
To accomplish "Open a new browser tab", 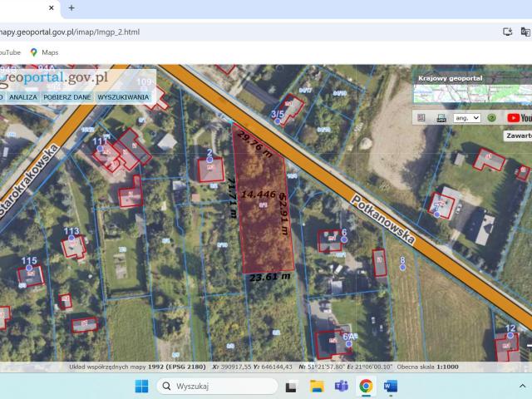I will [x=71, y=7].
